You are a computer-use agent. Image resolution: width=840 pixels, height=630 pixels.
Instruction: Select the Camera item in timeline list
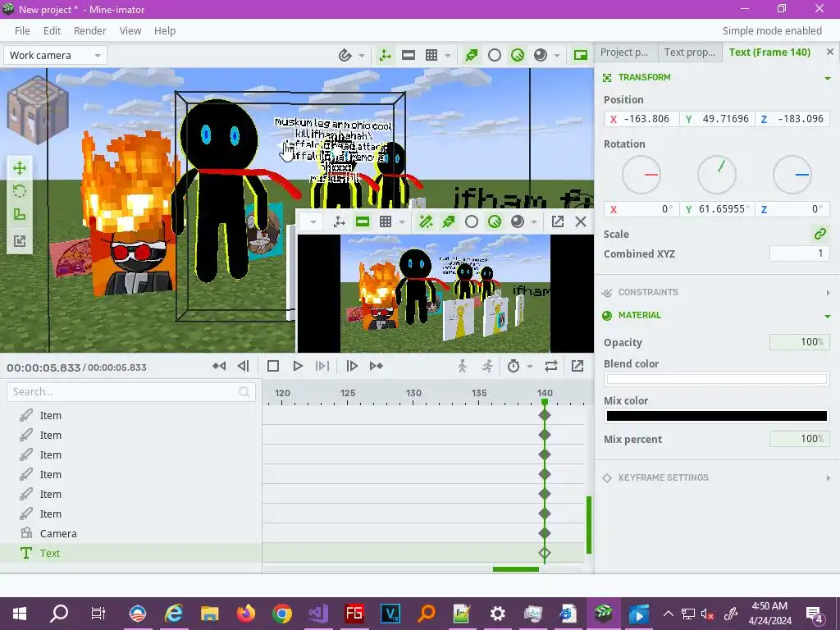(x=131, y=533)
